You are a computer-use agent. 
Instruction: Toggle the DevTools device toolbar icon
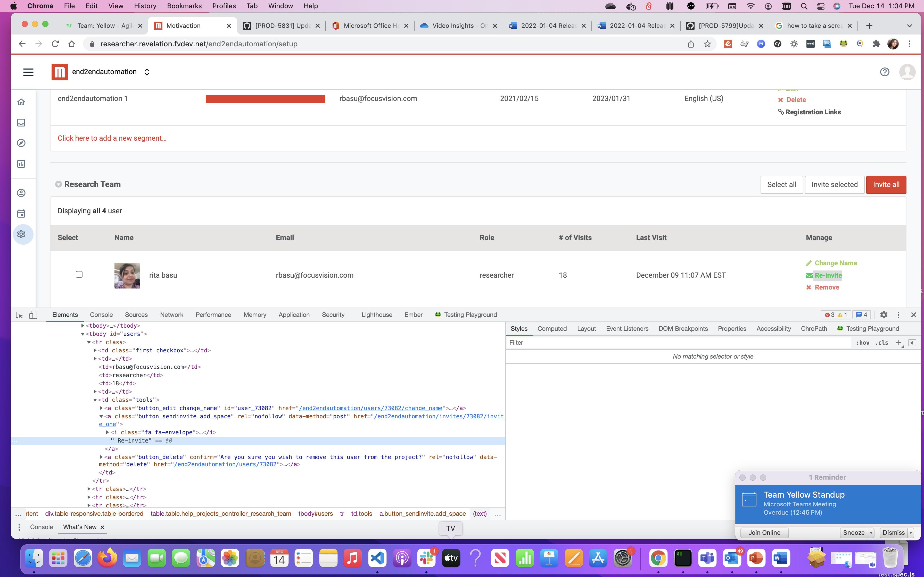point(33,315)
